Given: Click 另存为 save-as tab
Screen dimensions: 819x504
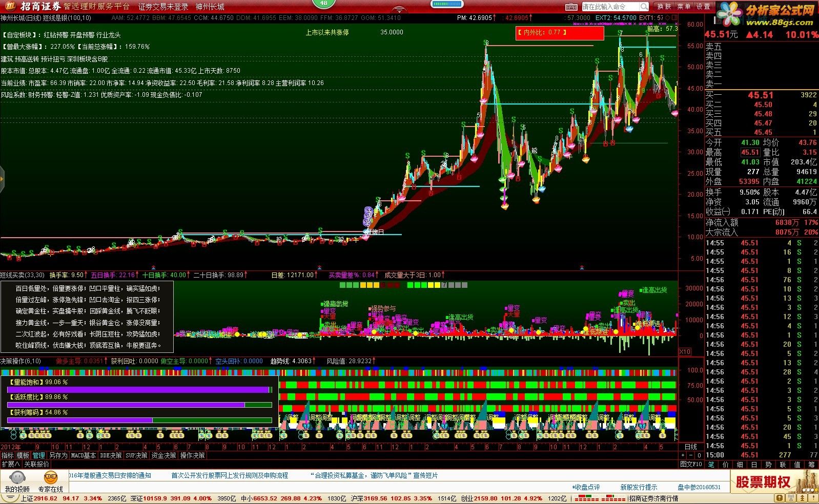Looking at the screenshot, I should pyautogui.click(x=58, y=455).
